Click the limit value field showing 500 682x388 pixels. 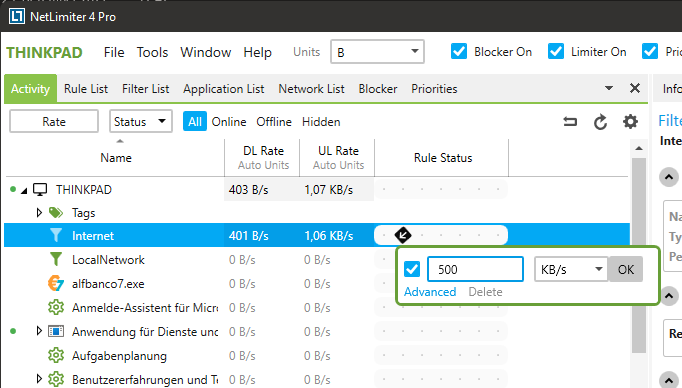[x=475, y=269]
